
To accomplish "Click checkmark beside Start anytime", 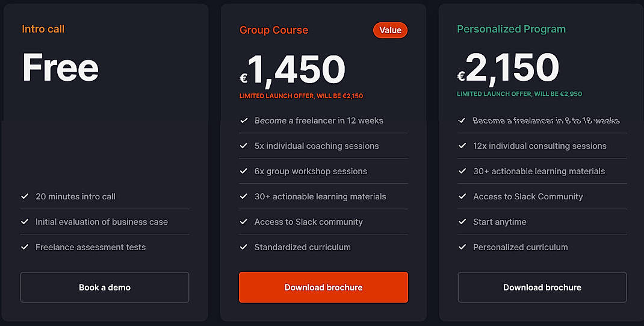I will (x=462, y=222).
